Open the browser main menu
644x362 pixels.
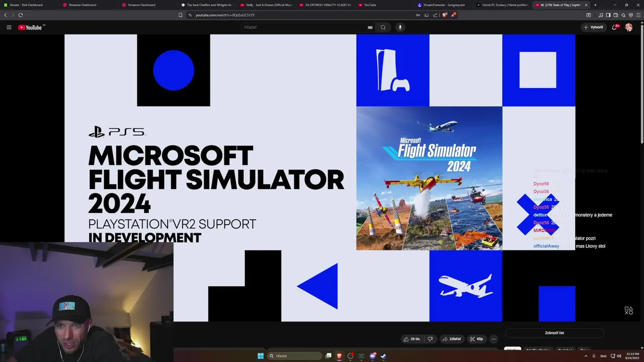tap(638, 15)
